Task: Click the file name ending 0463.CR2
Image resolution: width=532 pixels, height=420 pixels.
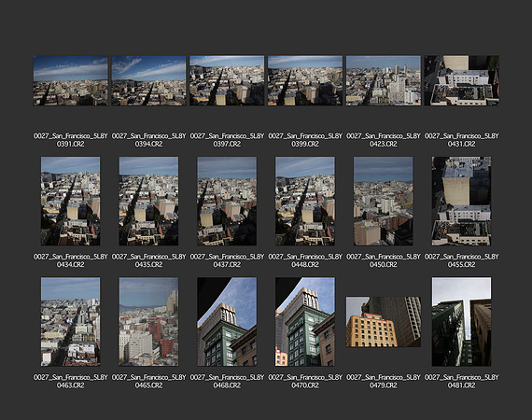Action: [71, 382]
